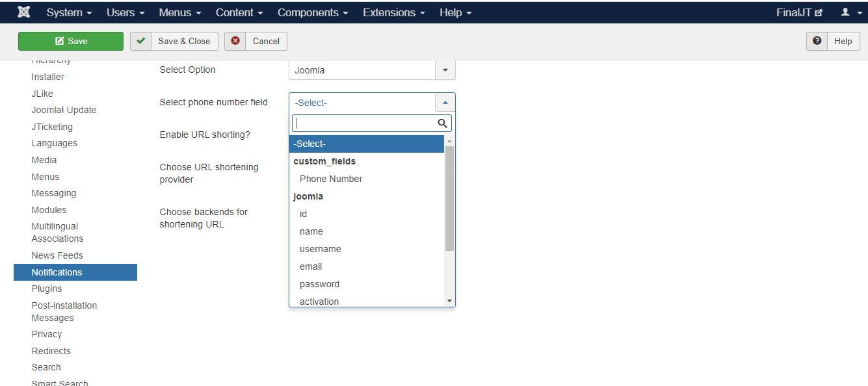Click the green Save button
This screenshot has width=868, height=386.
tap(71, 41)
